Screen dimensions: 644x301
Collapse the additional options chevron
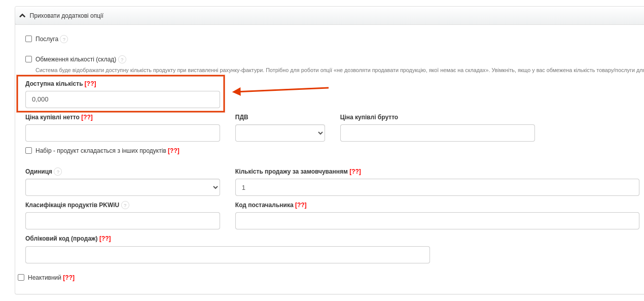pos(22,16)
